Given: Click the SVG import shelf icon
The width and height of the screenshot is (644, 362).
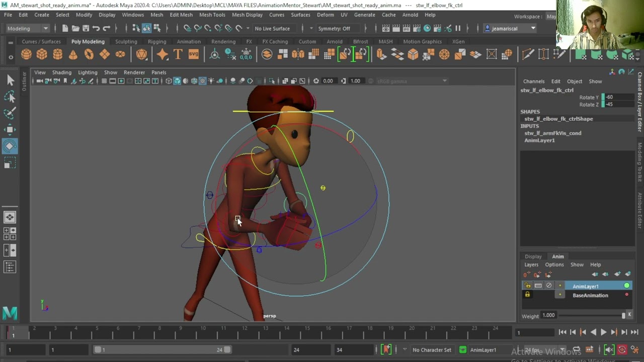Looking at the screenshot, I should click(x=193, y=54).
